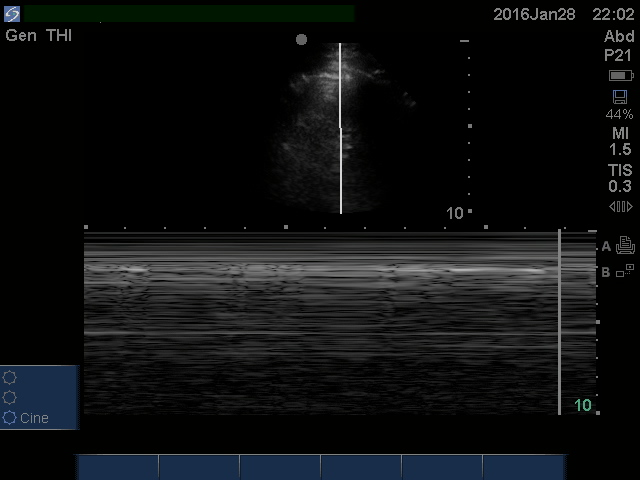Viewport: 640px width, 480px height.
Task: Click the 22:02 time text
Action: [613, 15]
